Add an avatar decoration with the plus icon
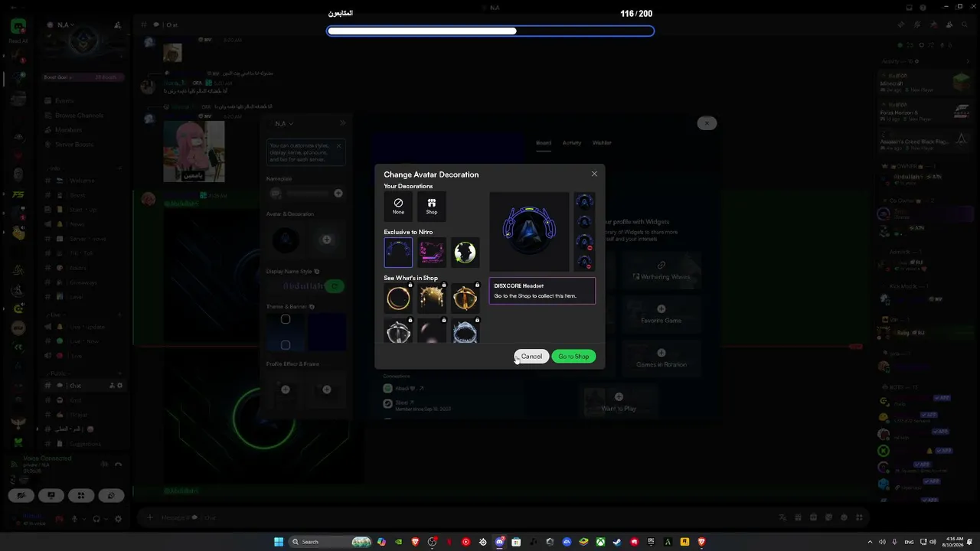 coord(326,240)
